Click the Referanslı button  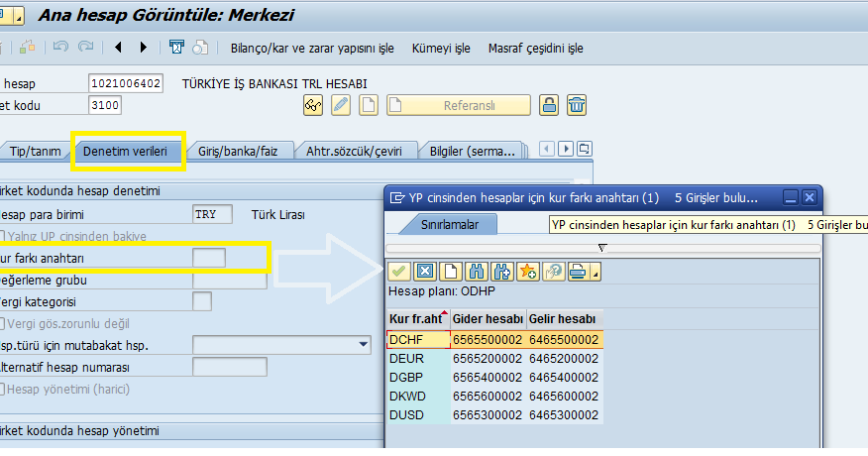tap(459, 105)
